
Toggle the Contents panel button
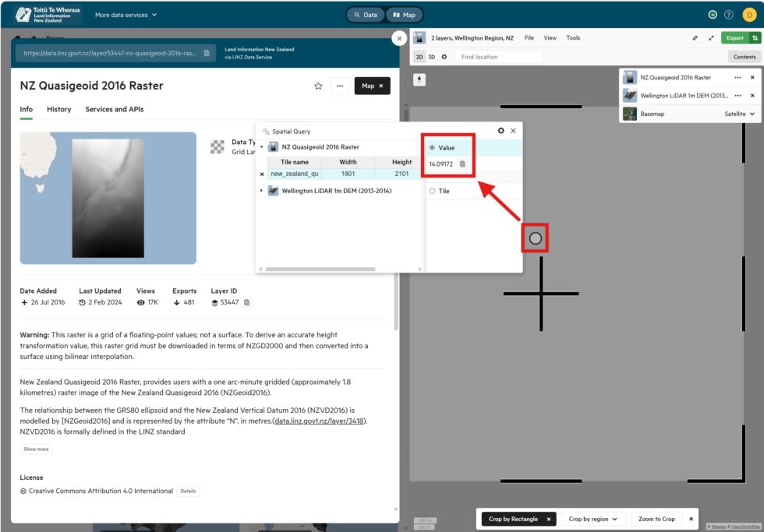click(x=744, y=57)
